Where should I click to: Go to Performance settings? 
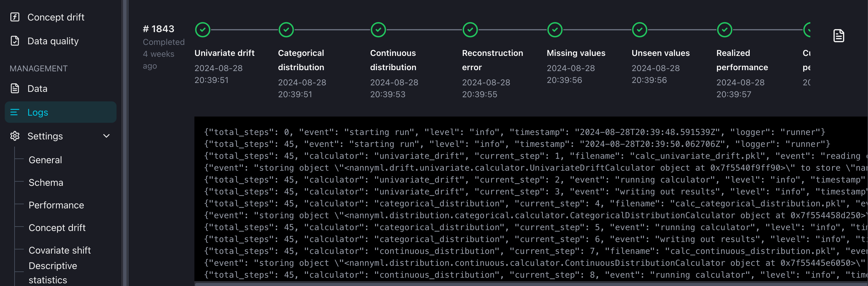coord(56,205)
